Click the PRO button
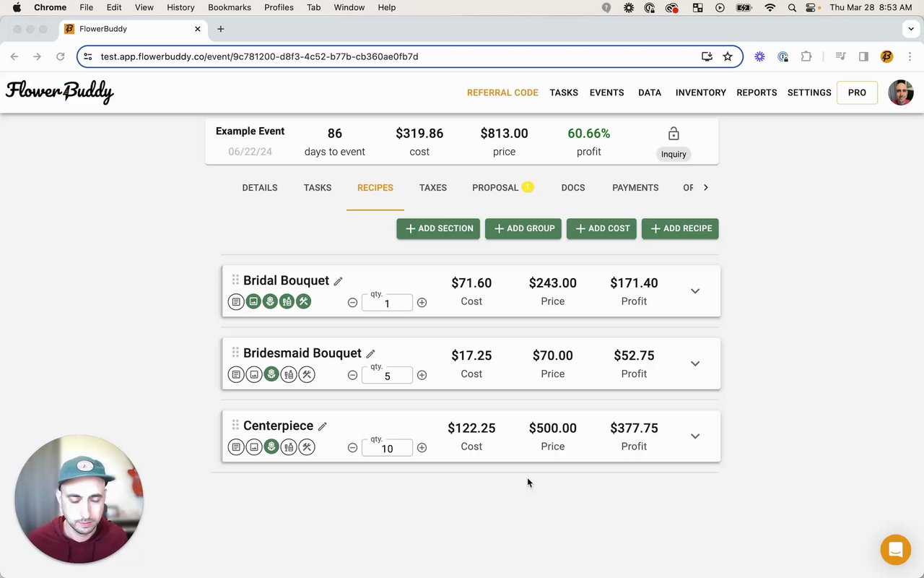 857,92
